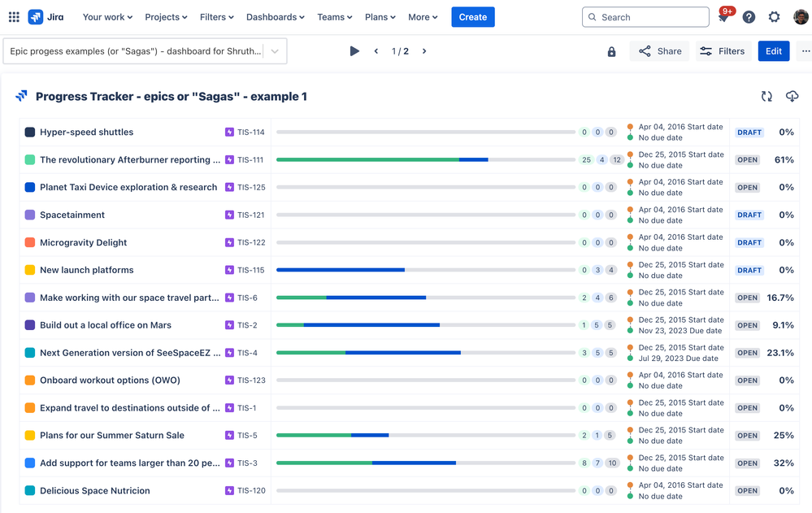Open the settings gear icon
The image size is (812, 513).
point(774,17)
